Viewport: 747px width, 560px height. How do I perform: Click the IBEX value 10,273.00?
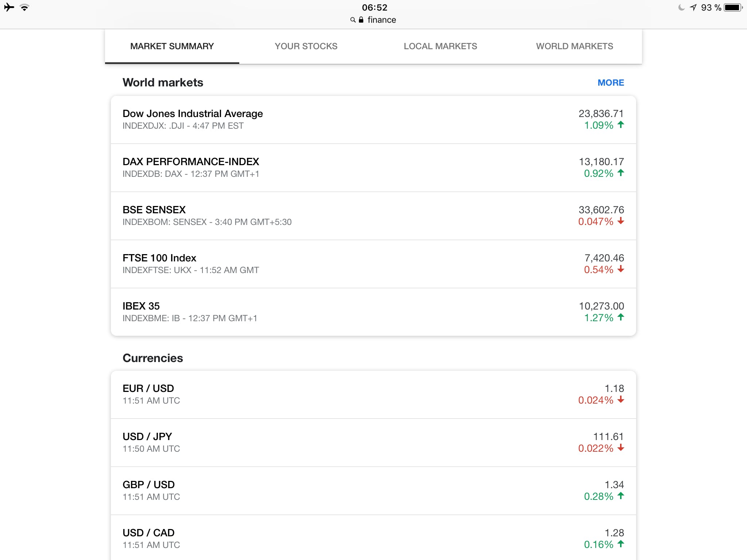(601, 306)
